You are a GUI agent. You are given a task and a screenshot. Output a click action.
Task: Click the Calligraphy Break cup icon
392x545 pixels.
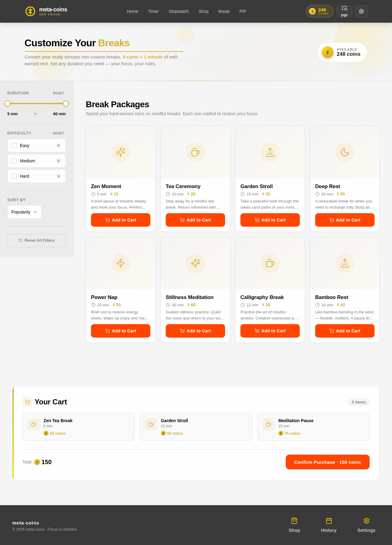270,263
